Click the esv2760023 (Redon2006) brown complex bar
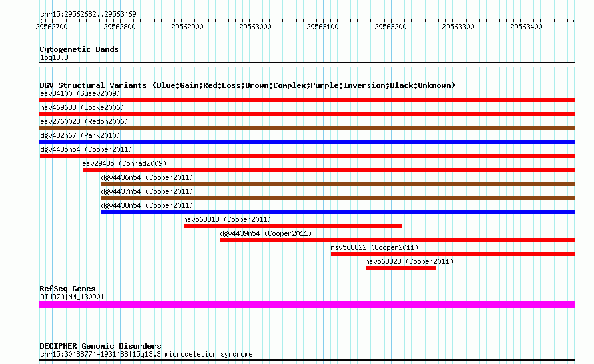 click(307, 128)
